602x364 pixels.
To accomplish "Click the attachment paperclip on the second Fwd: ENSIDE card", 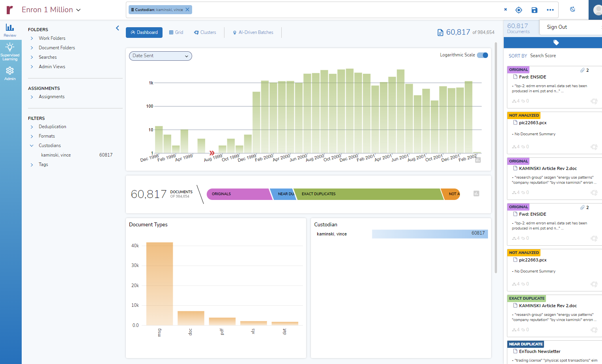I will [x=582, y=207].
